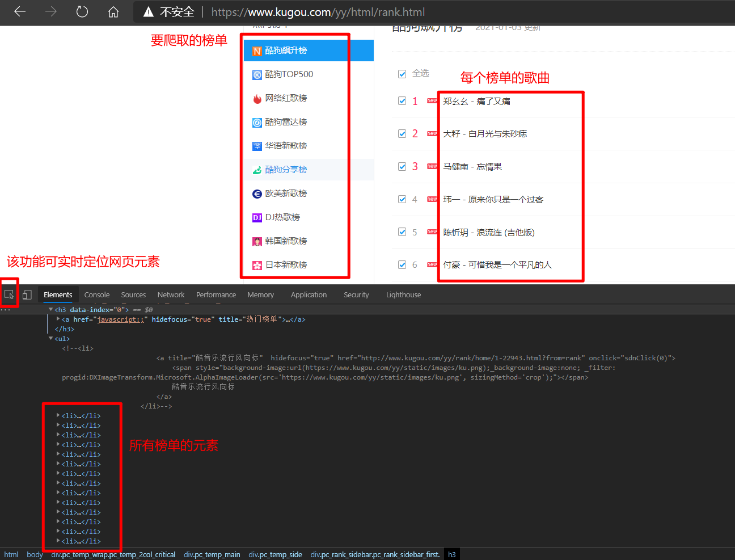Activate the DevTools inspect element picker
Image resolution: width=735 pixels, height=560 pixels.
click(9, 294)
